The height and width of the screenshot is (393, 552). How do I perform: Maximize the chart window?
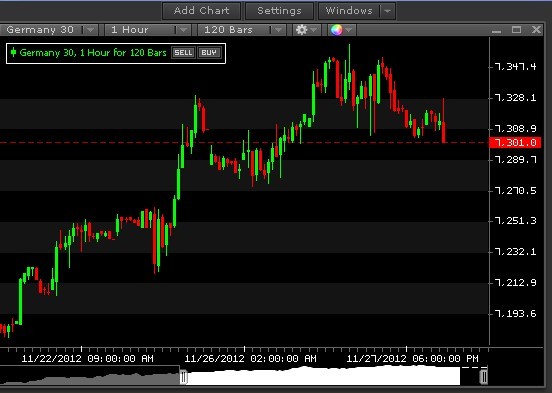coord(516,30)
